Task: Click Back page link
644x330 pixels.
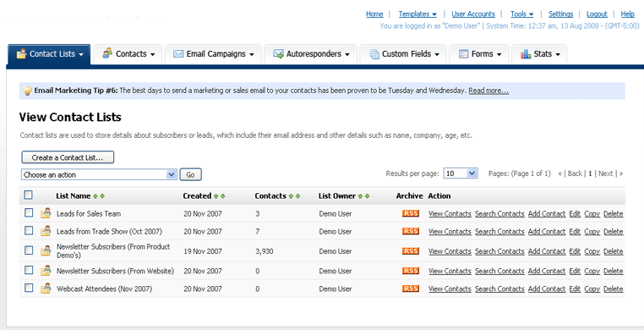Action: pos(575,173)
